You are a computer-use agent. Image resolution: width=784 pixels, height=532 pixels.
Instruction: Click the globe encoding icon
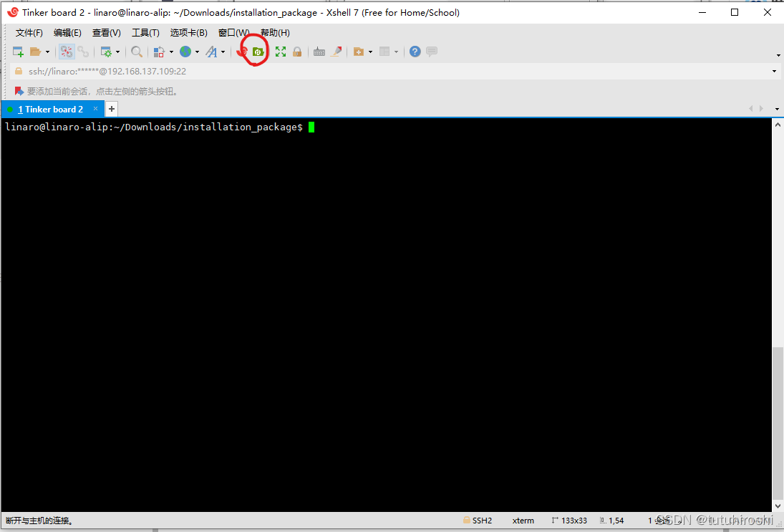(185, 52)
